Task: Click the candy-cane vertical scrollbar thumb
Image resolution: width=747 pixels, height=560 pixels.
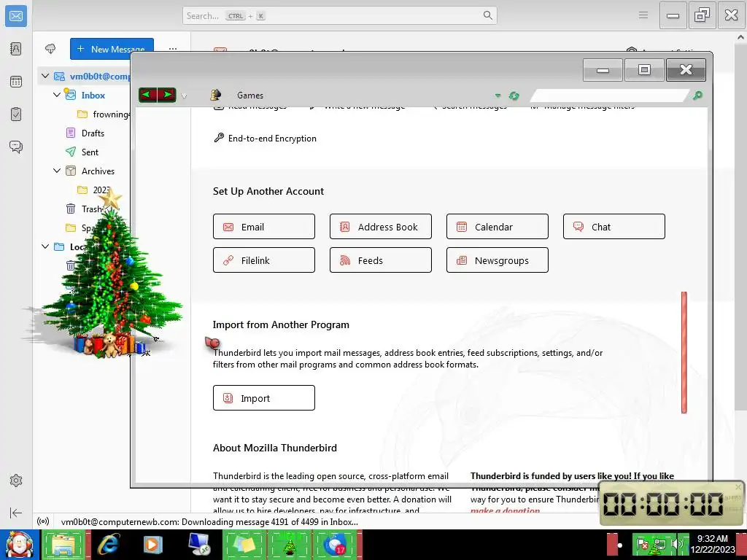Action: (x=684, y=352)
